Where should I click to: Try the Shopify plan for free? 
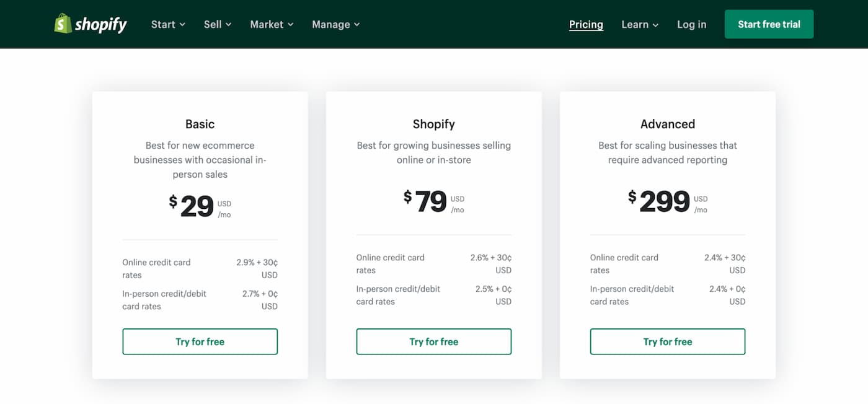coord(433,341)
